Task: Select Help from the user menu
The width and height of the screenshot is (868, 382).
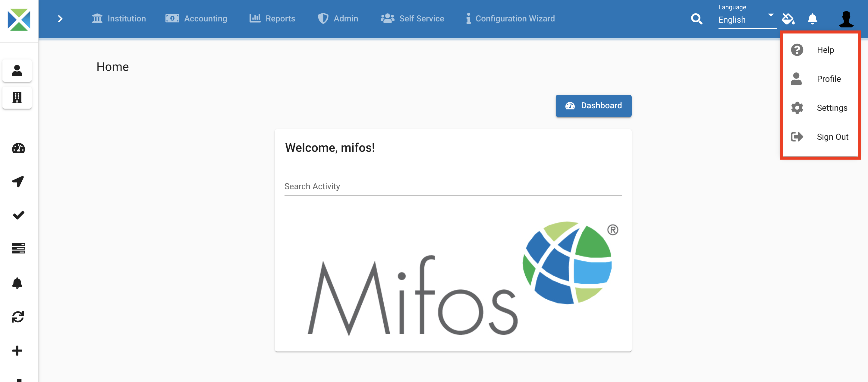Action: tap(820, 50)
